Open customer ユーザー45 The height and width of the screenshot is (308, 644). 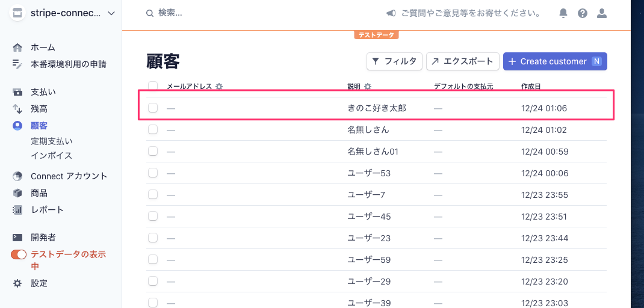tap(369, 217)
